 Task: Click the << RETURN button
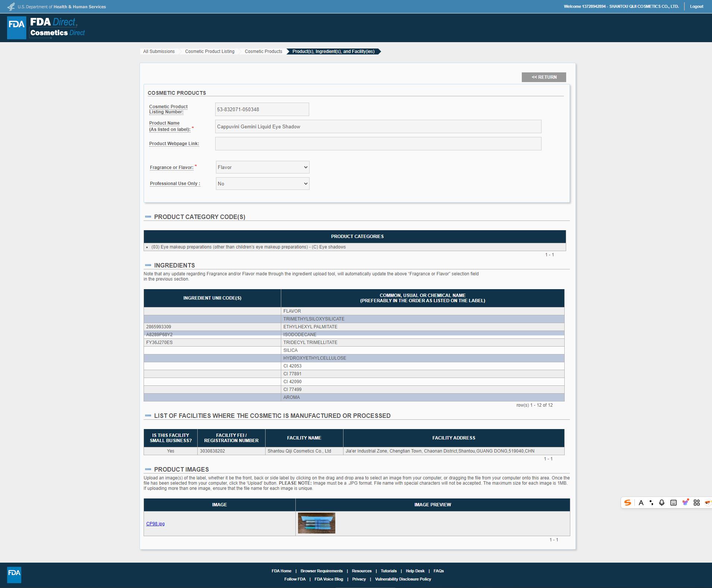[543, 77]
